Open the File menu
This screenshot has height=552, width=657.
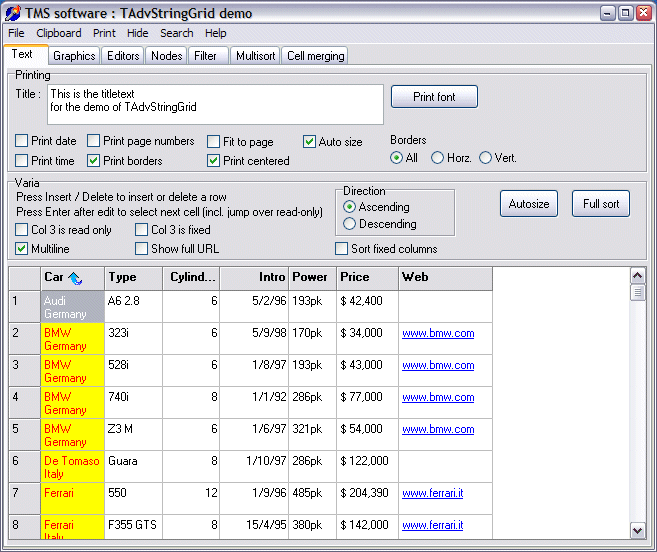coord(16,33)
